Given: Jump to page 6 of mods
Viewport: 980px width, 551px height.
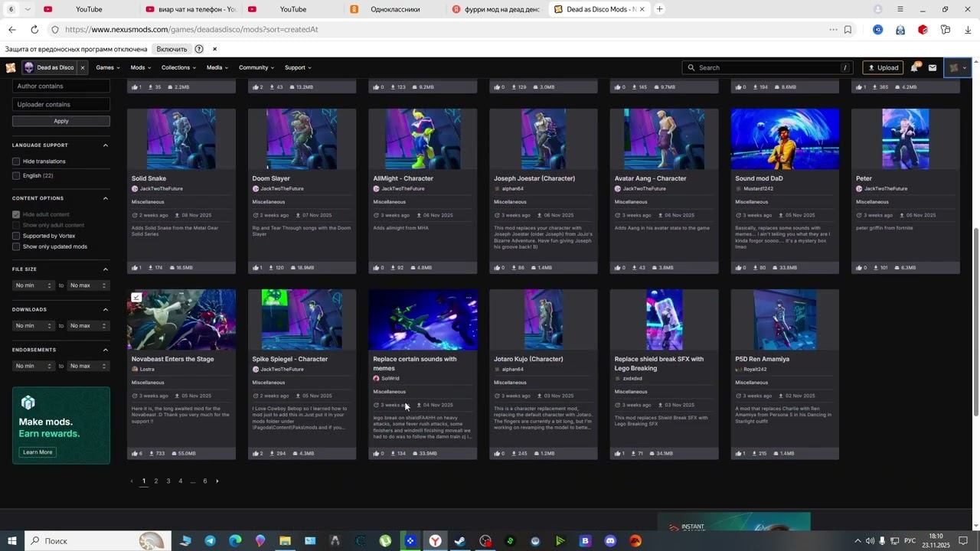Looking at the screenshot, I should coord(205,481).
